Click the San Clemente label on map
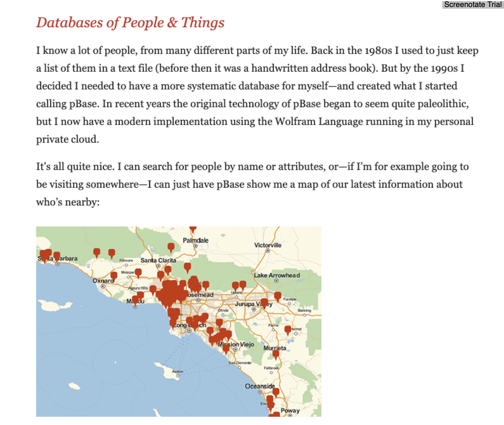504x425 pixels. [240, 363]
